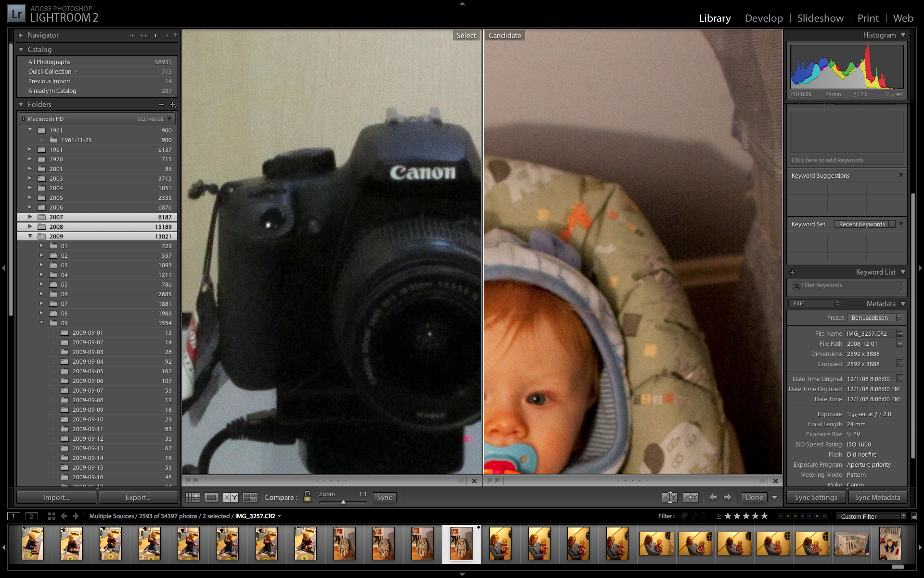Filter by red color label
Screen dimensions: 924x578
[x=781, y=516]
